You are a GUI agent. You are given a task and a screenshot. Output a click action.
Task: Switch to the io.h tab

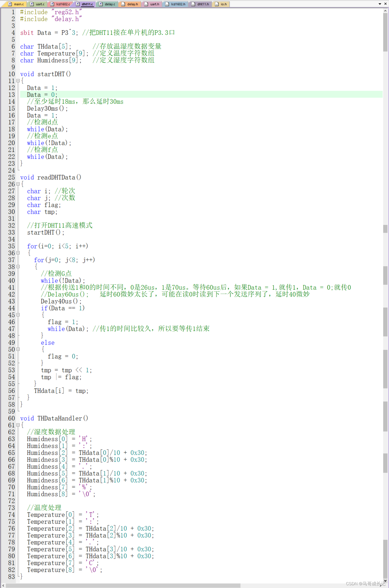click(x=221, y=4)
